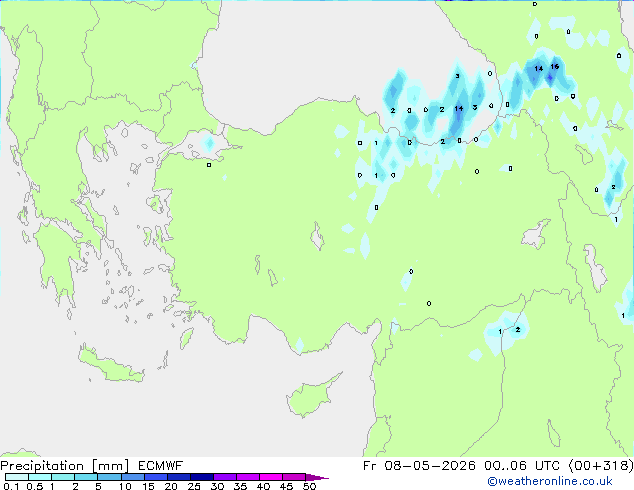Click the '14' value directly left of 16
The image size is (634, 490).
point(538,68)
